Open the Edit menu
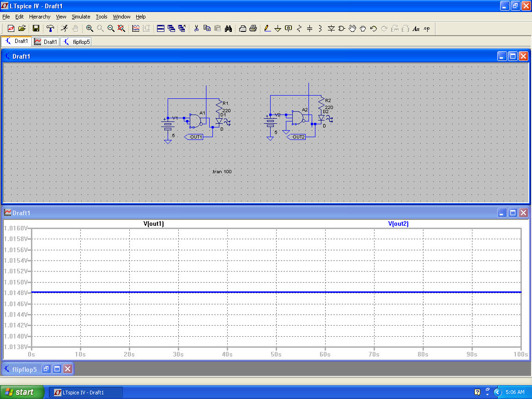The width and height of the screenshot is (532, 399). 19,17
